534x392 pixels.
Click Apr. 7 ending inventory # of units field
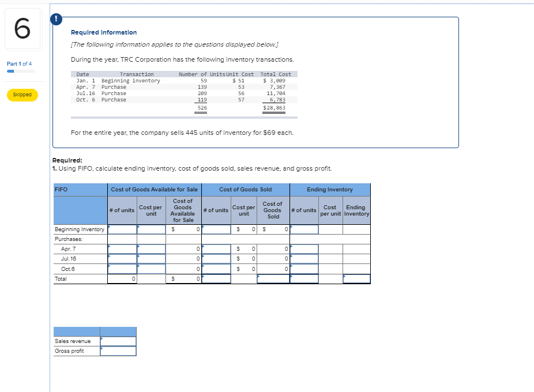(x=304, y=249)
